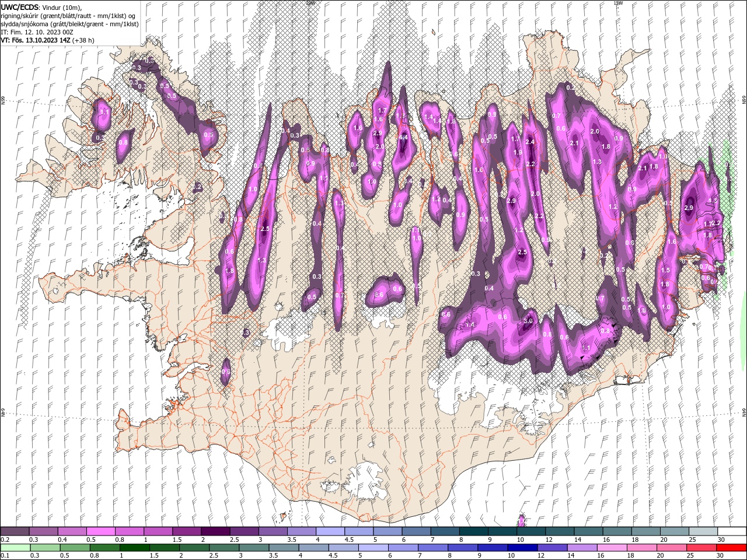Screen dimensions: 747x560
Task: Select snow legend swatch between 0.2 and 0.3
Action: pos(15,531)
